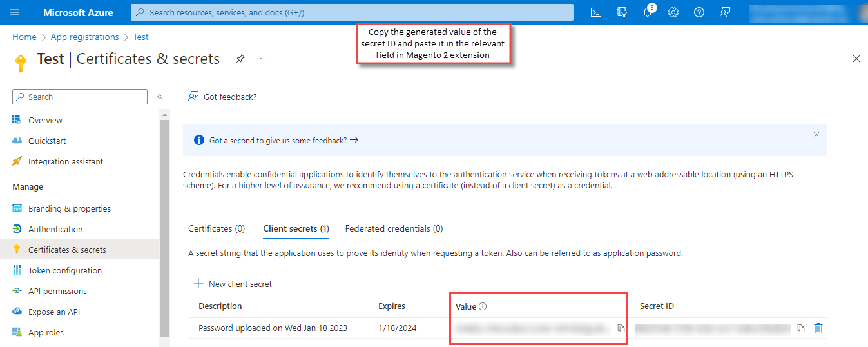
Task: Copy the Secret ID to clipboard
Action: [x=801, y=328]
